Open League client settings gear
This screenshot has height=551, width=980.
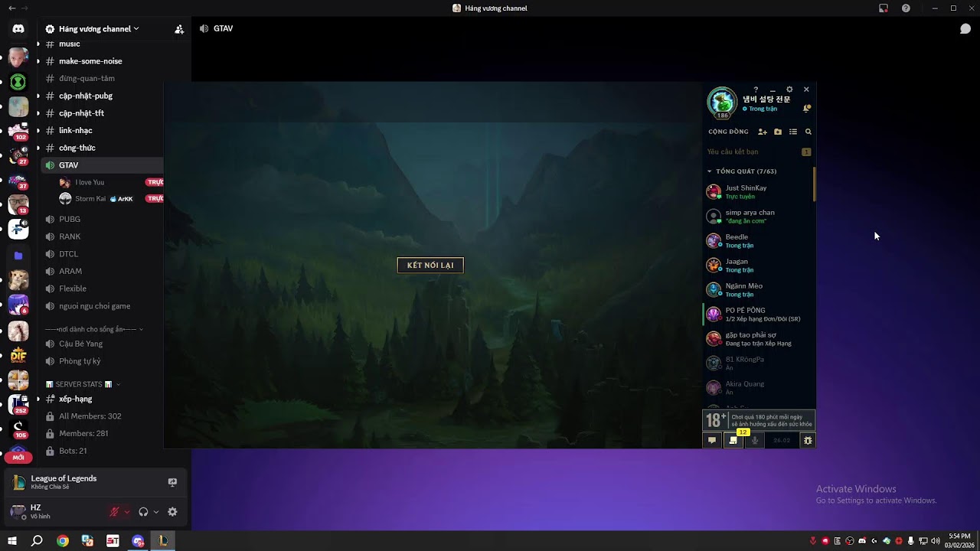(789, 90)
